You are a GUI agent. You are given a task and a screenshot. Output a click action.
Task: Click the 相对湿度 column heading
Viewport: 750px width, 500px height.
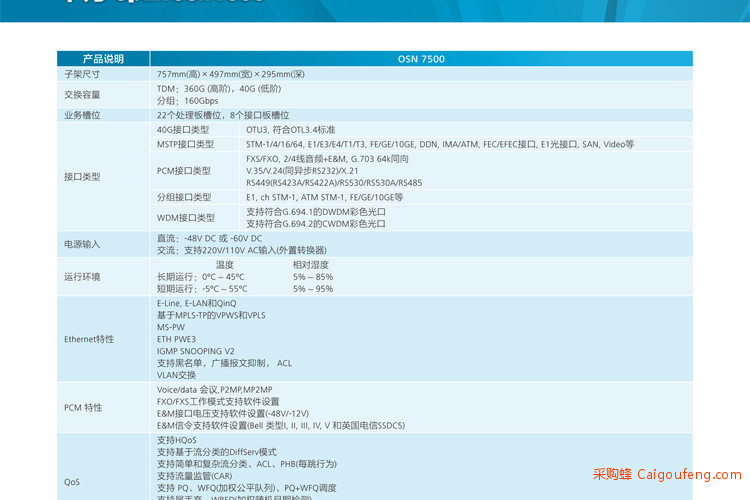311,265
